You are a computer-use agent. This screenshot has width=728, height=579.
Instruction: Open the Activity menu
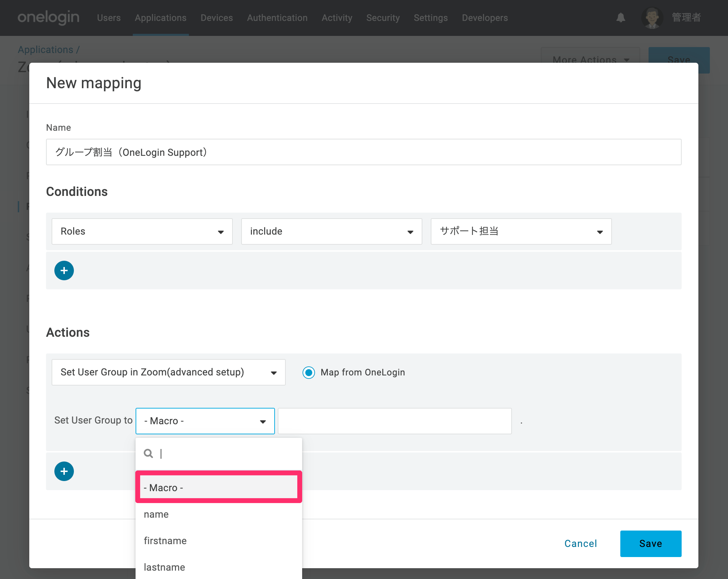[337, 18]
